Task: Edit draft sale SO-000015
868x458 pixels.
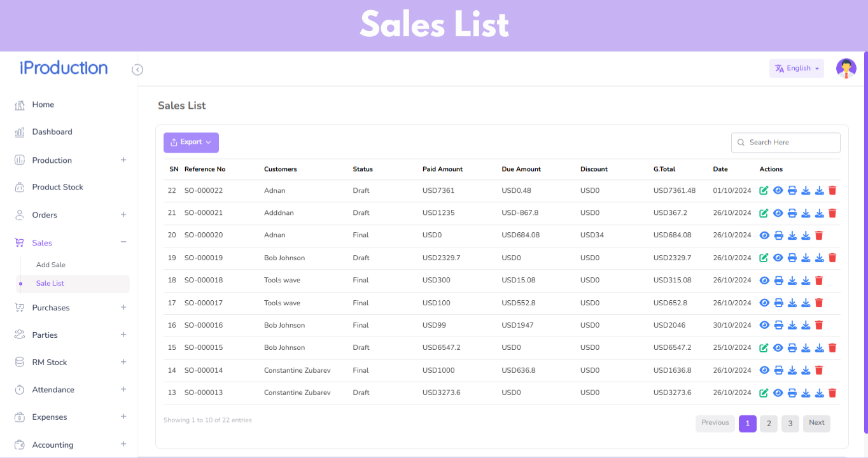Action: pyautogui.click(x=764, y=348)
